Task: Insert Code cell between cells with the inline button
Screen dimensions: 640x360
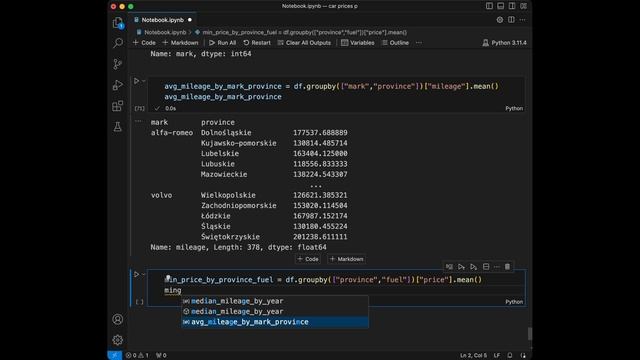Action: [x=308, y=259]
